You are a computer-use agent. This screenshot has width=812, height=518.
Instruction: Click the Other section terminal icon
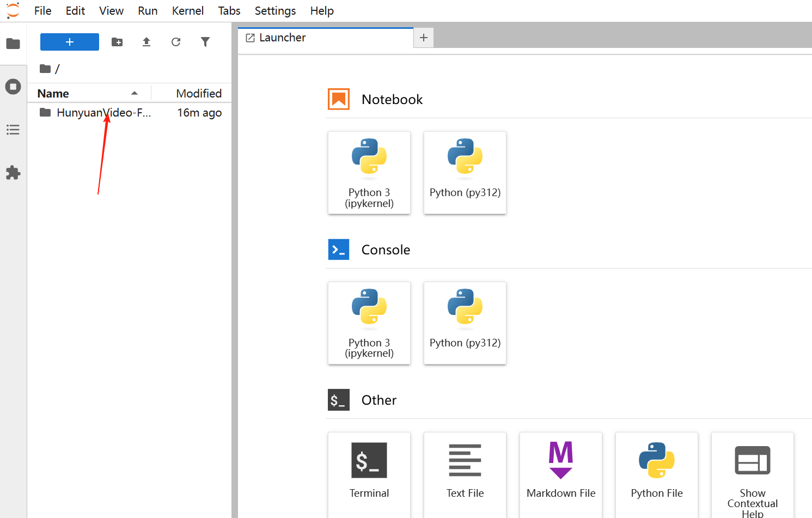click(339, 400)
